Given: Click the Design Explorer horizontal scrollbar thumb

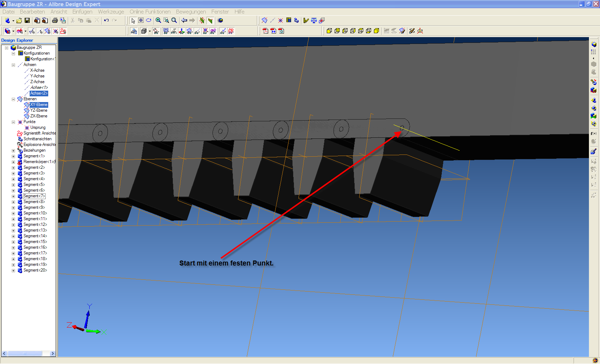Looking at the screenshot, I should click(x=25, y=354).
